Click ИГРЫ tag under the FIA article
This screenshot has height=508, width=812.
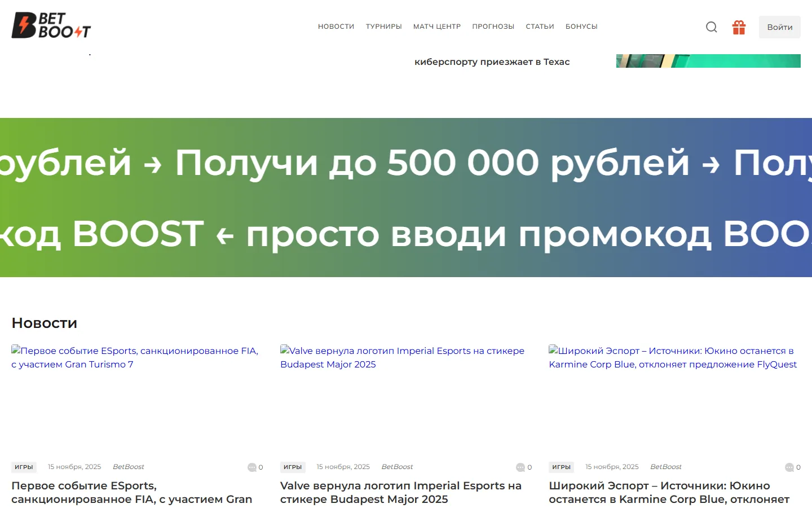(24, 467)
